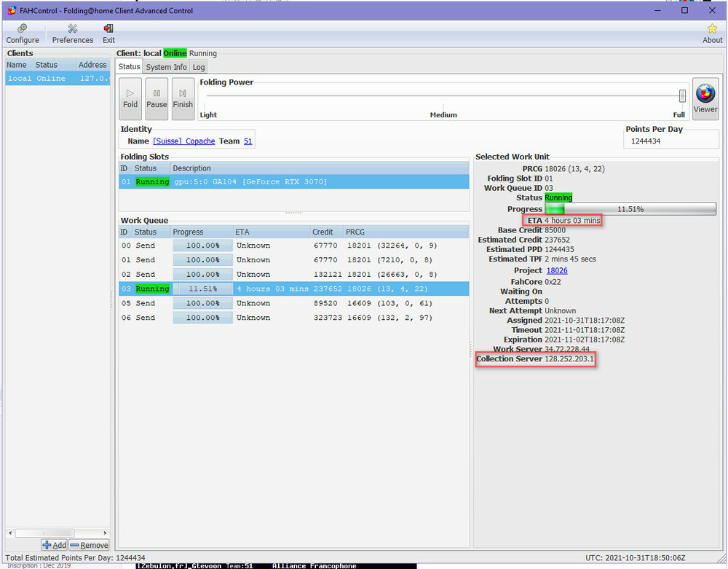Click the ETA 4 hours 03 mins value

pos(572,220)
